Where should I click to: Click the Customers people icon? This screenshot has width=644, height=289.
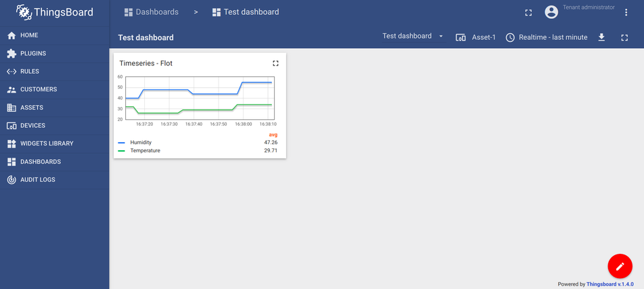click(11, 89)
